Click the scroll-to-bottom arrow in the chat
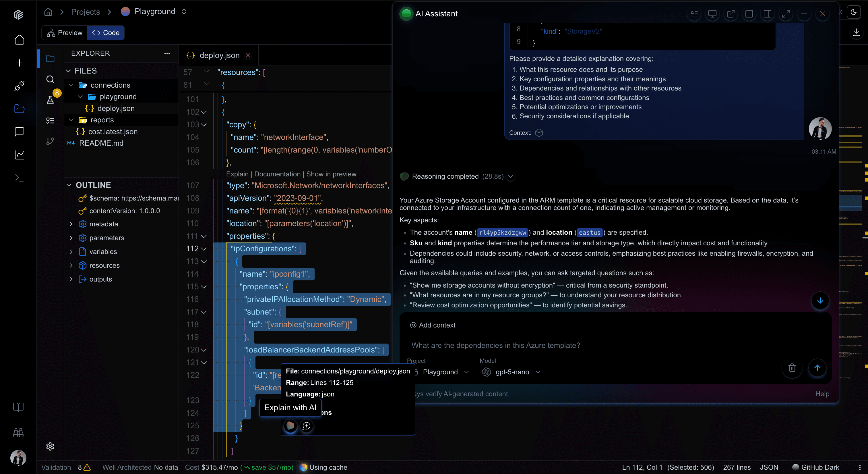Image resolution: width=868 pixels, height=474 pixels. [x=820, y=300]
